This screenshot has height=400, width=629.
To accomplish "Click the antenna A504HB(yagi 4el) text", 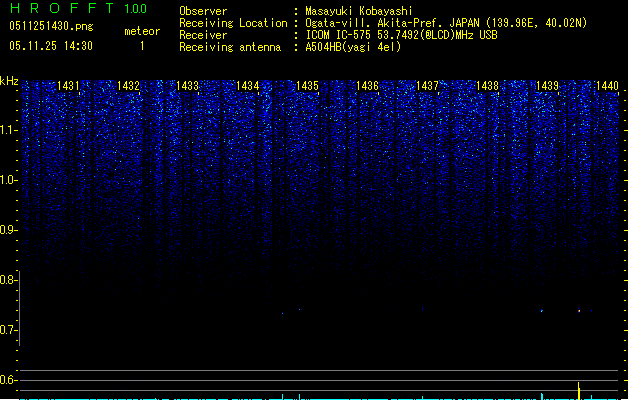I will [x=353, y=47].
